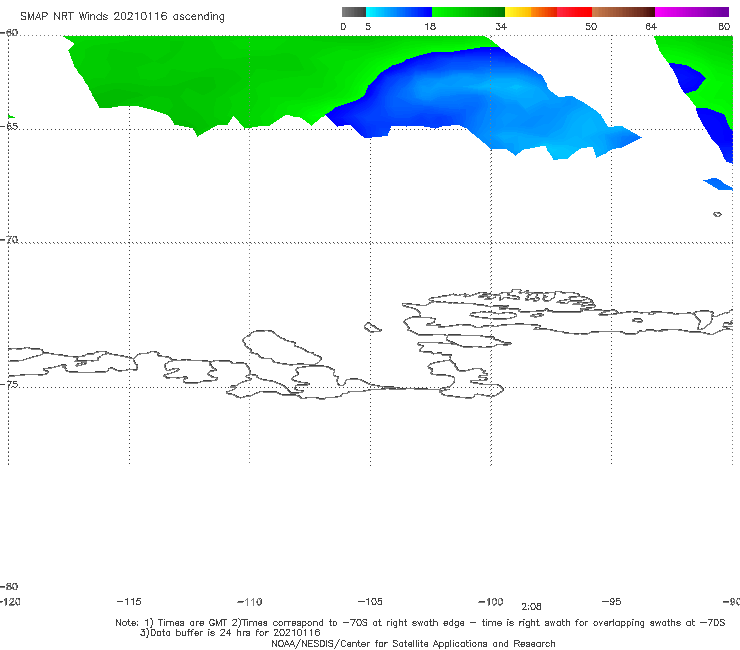Select the yellow-red 34-50 segment of color scale
Viewport: 740px width, 650px height.
(548, 12)
